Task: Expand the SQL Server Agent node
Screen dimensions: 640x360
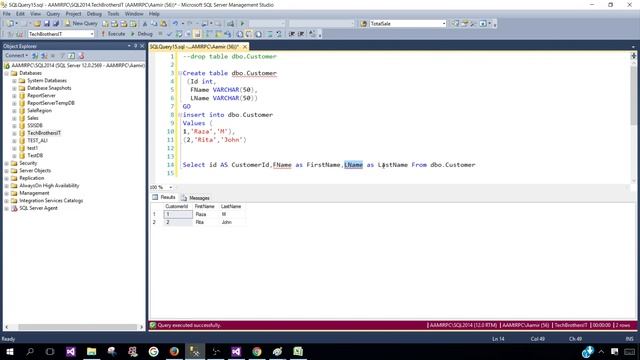Action: click(x=7, y=208)
